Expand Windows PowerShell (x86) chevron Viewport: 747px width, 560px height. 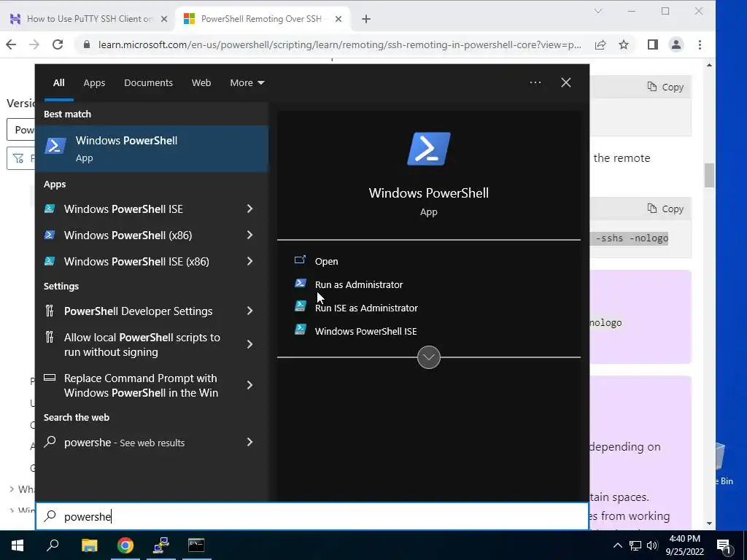point(249,235)
